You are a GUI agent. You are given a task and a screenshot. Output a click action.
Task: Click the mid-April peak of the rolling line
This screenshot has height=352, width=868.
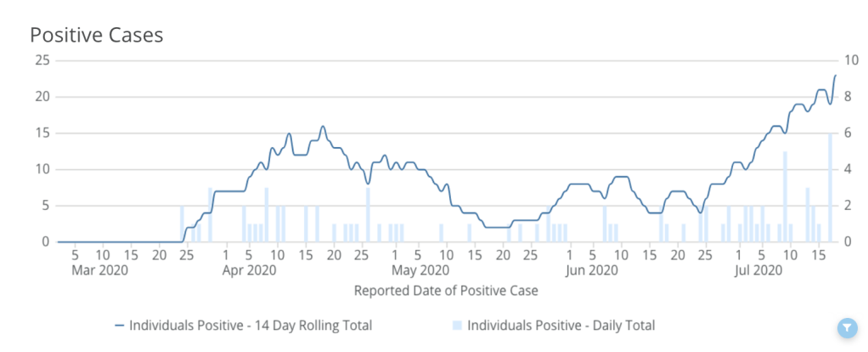coord(323,127)
